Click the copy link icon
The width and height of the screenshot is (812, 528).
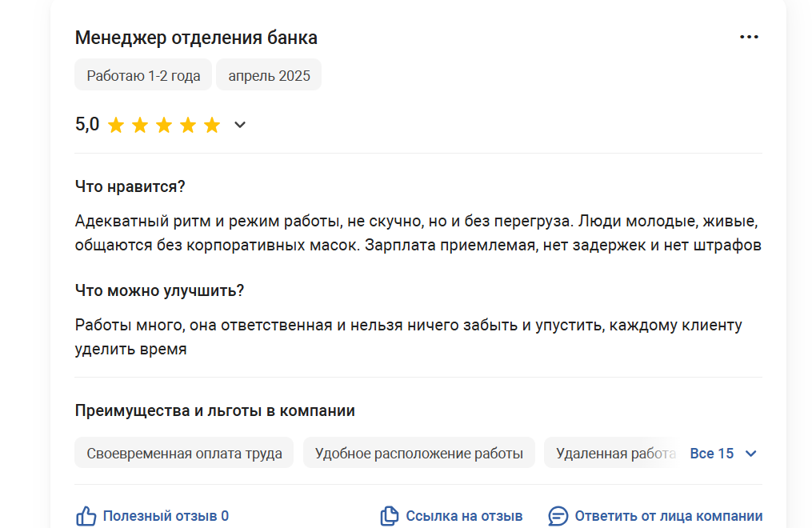(390, 516)
